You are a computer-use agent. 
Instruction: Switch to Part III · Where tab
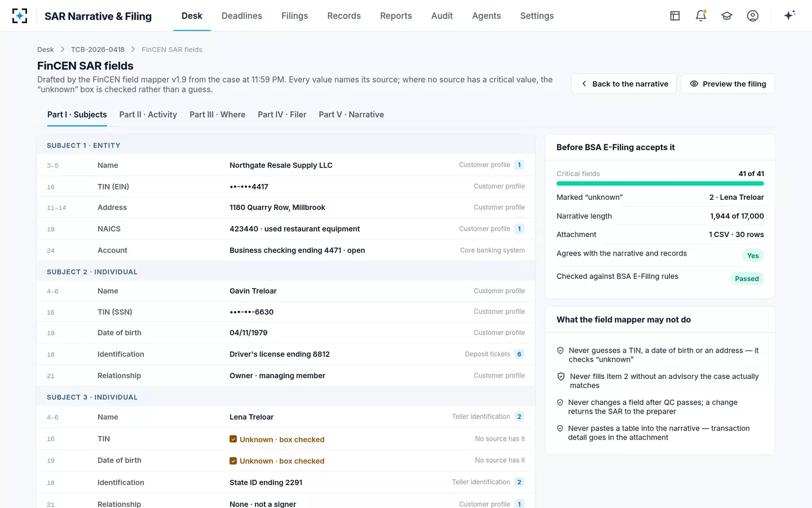pos(218,115)
